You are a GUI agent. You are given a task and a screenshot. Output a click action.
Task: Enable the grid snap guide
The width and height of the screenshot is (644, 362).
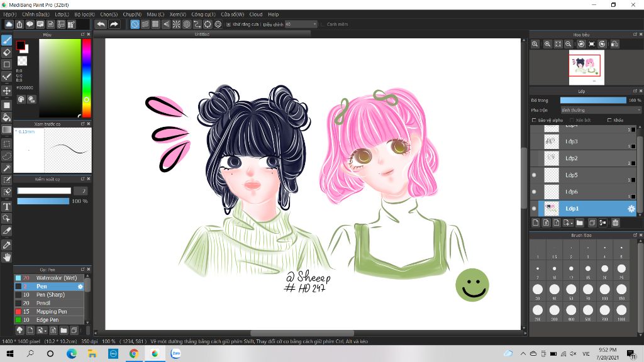coord(155,25)
